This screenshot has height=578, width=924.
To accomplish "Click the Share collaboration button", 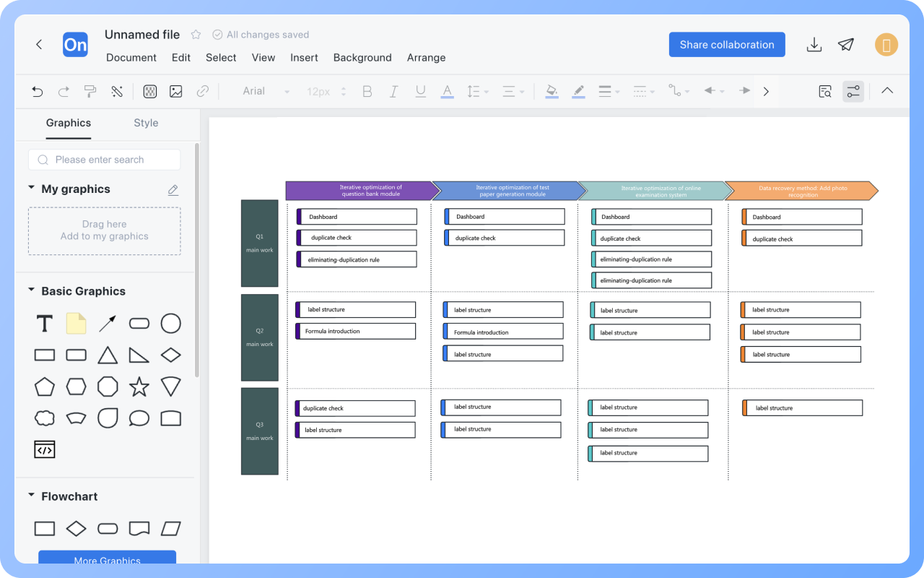I will [x=726, y=45].
